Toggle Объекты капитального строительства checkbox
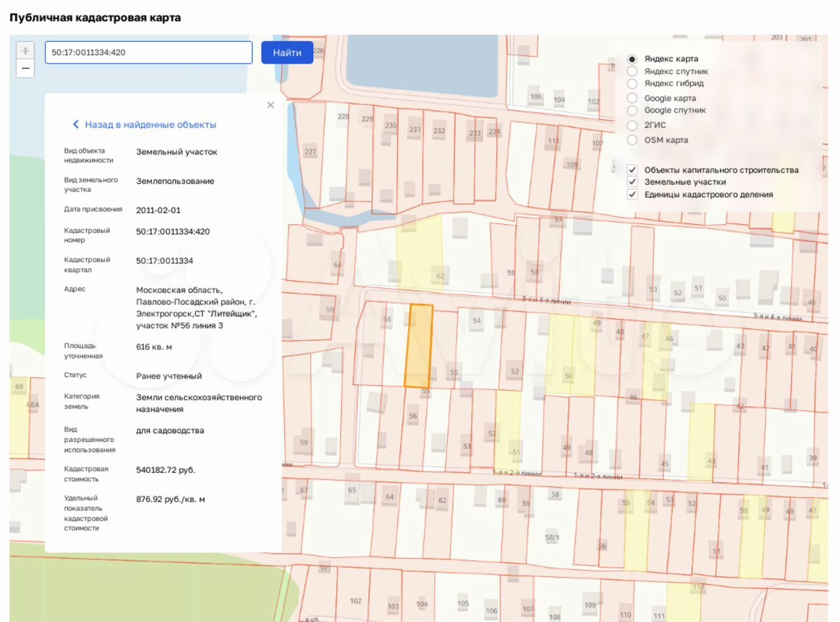The height and width of the screenshot is (622, 840). [633, 170]
